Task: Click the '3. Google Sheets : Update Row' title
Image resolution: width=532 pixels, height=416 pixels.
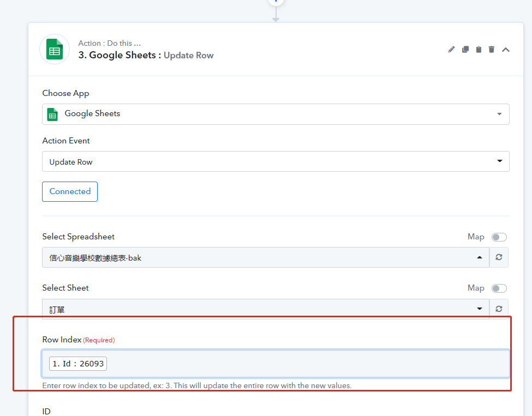Action: 146,55
